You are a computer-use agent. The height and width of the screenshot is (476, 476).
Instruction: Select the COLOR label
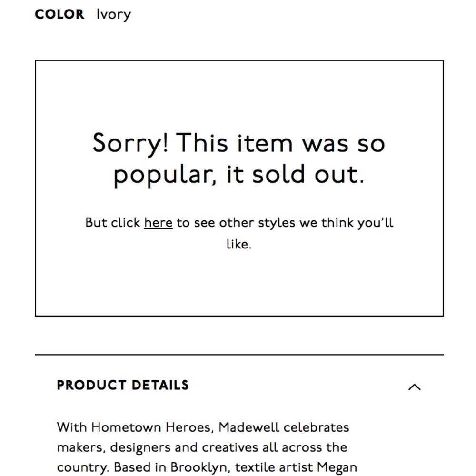[x=59, y=14]
